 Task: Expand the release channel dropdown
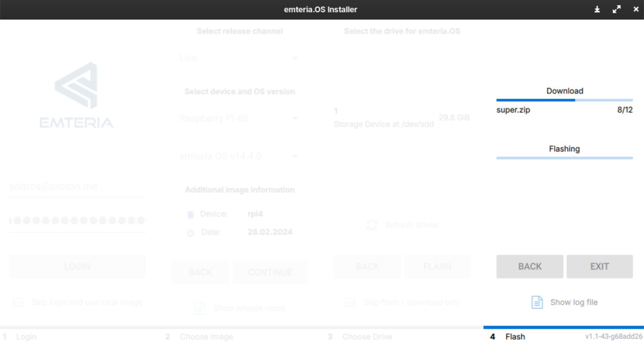click(x=296, y=58)
